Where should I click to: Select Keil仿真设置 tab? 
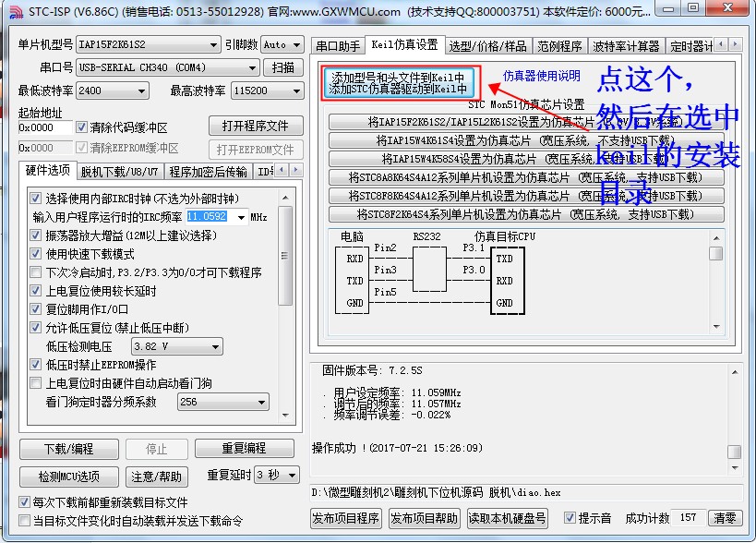[404, 45]
